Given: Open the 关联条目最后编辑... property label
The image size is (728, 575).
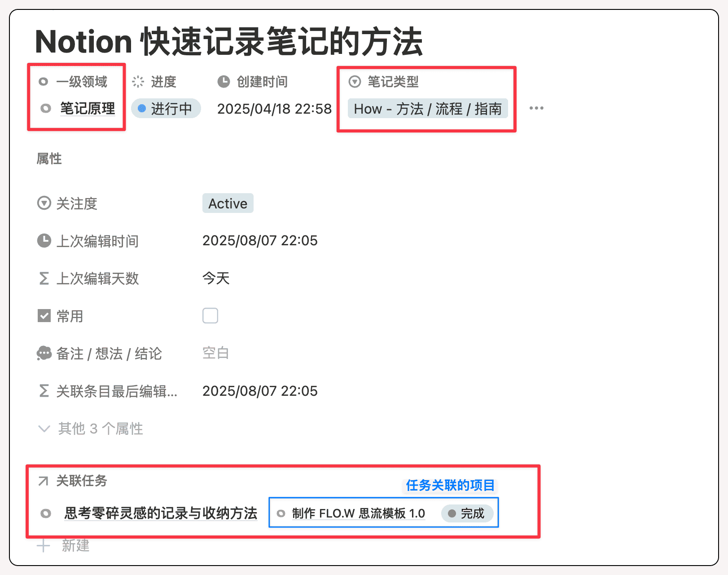Looking at the screenshot, I should [117, 391].
